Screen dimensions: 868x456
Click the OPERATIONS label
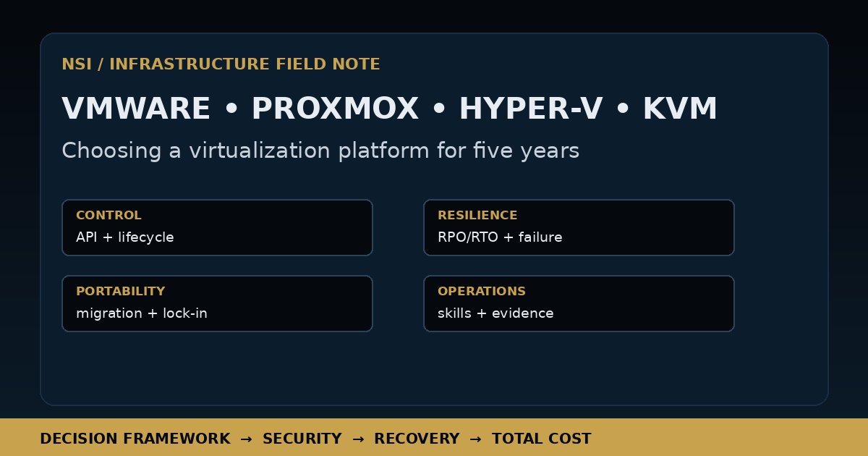(482, 291)
